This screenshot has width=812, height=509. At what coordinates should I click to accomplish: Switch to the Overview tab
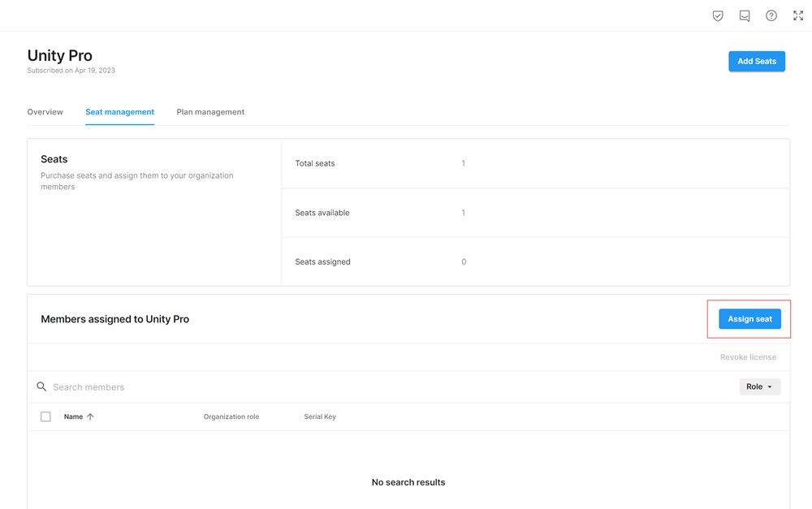pyautogui.click(x=45, y=112)
